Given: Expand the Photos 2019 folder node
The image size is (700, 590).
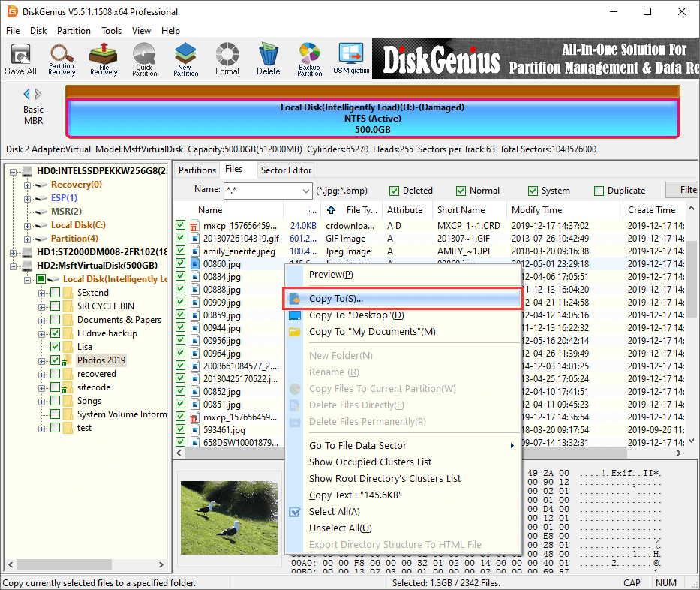Looking at the screenshot, I should (x=41, y=361).
